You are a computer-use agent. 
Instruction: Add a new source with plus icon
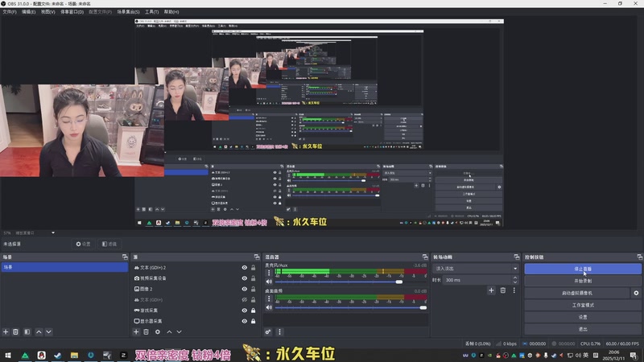[136, 331]
